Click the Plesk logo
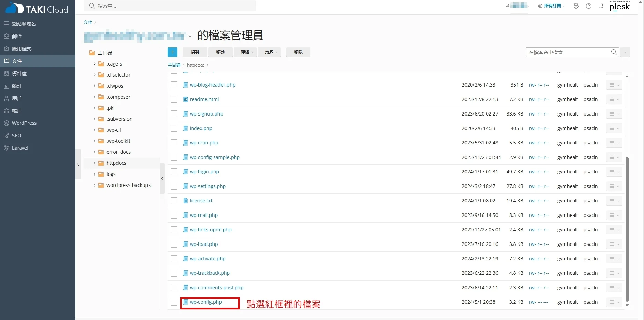 point(620,6)
